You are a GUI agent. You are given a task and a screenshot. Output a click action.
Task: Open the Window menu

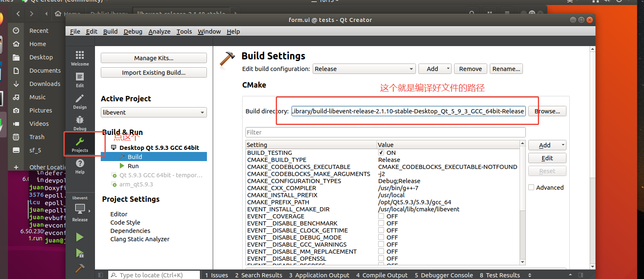(x=209, y=32)
